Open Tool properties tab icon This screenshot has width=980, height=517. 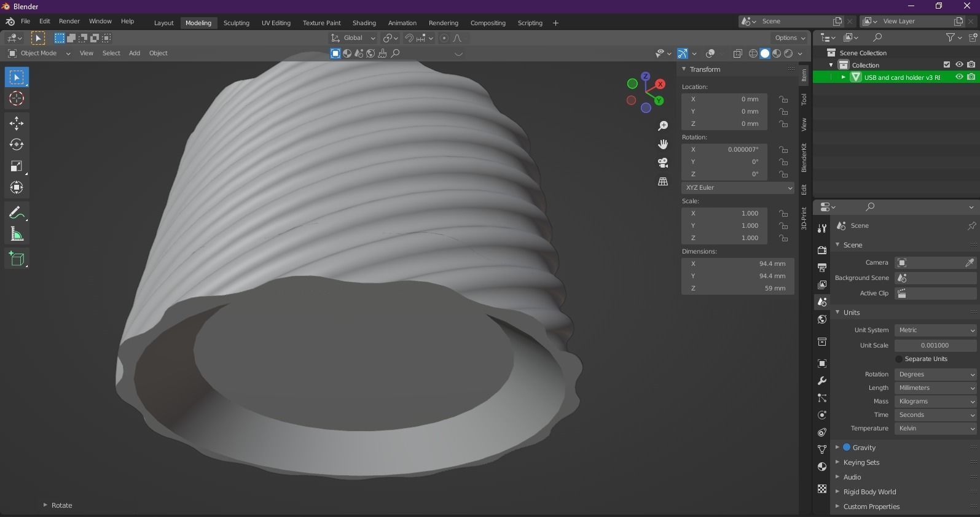[822, 228]
